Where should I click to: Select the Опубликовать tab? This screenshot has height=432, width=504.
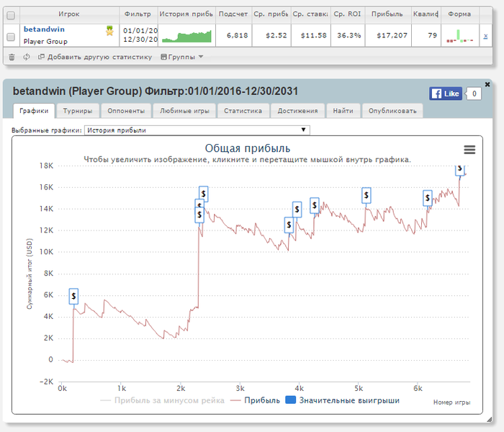(392, 111)
